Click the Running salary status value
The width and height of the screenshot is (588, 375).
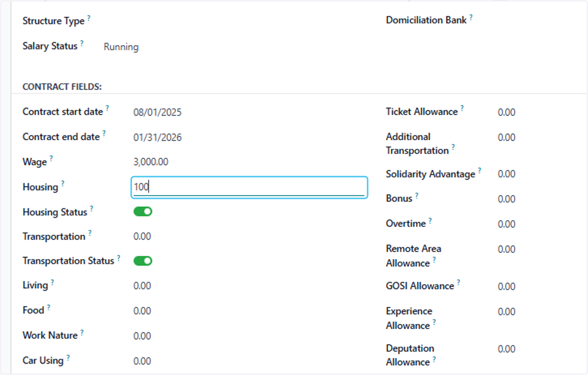[121, 47]
